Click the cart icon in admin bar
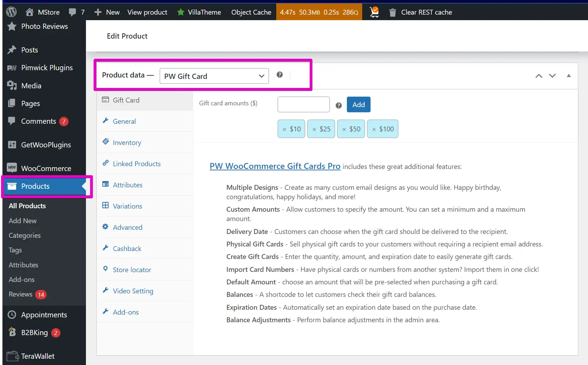Screen dimensions: 588x365 point(374,12)
